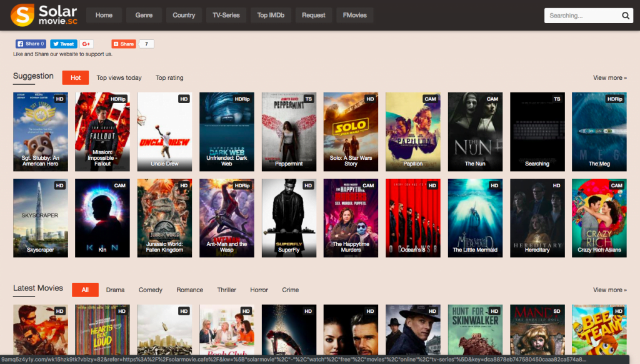Screen dimensions: 640x364
Task: Switch to the Top rating tab
Action: click(x=169, y=78)
